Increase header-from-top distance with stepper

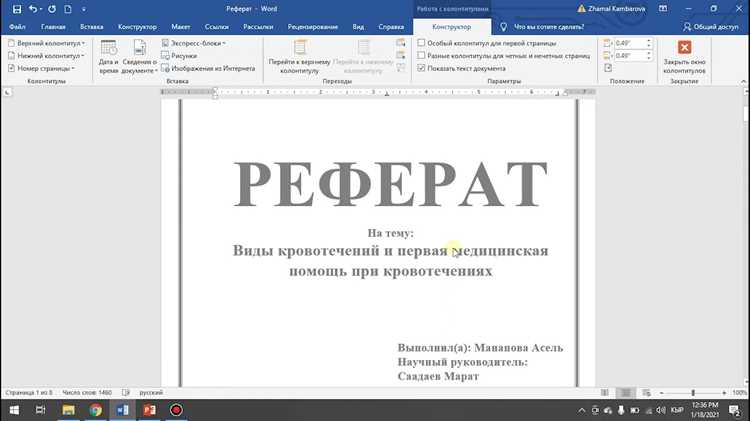(x=649, y=41)
